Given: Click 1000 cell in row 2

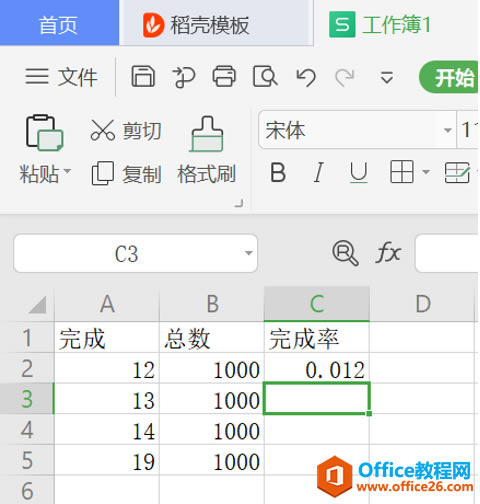Looking at the screenshot, I should (212, 368).
